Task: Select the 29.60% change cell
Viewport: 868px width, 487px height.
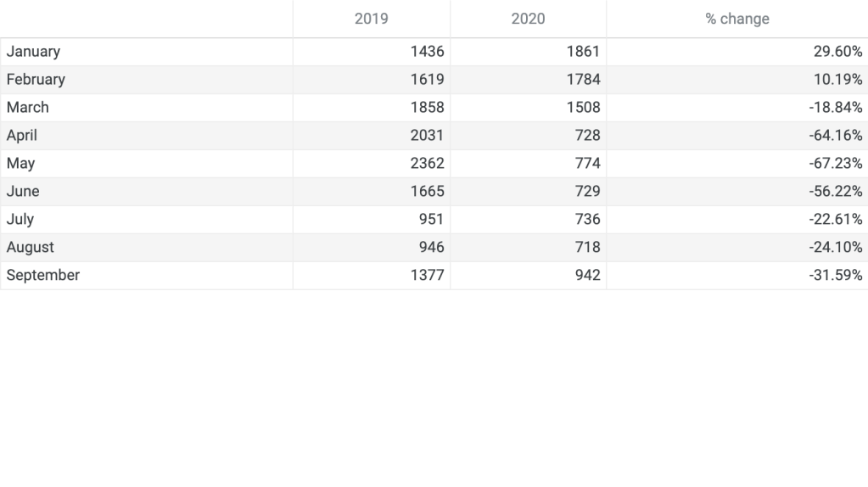Action: pos(837,52)
